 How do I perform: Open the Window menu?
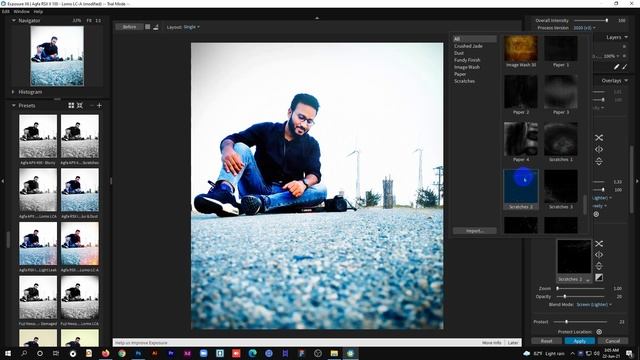click(x=21, y=11)
